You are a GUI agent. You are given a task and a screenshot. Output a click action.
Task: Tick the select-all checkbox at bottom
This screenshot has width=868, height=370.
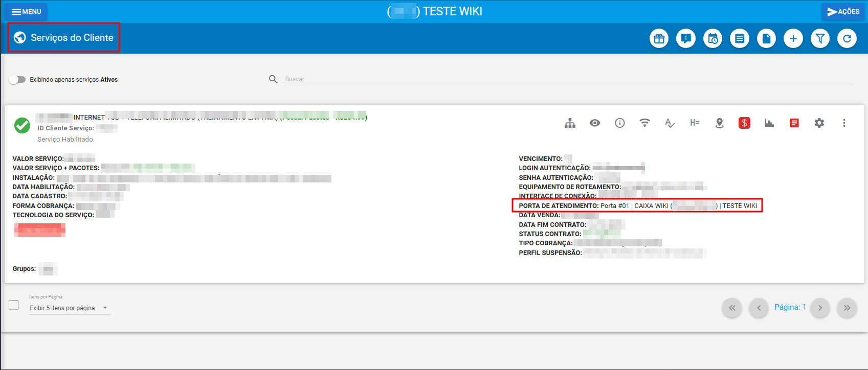point(14,305)
